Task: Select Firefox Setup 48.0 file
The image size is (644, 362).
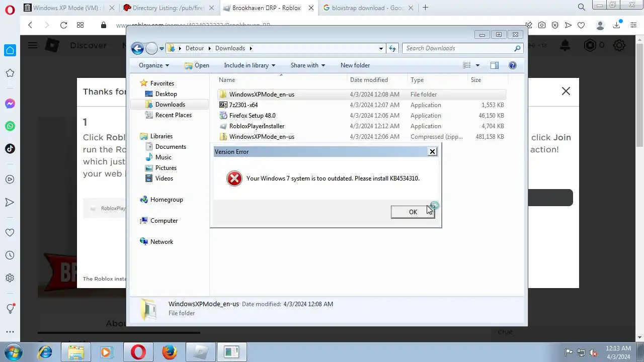Action: tap(361, 116)
